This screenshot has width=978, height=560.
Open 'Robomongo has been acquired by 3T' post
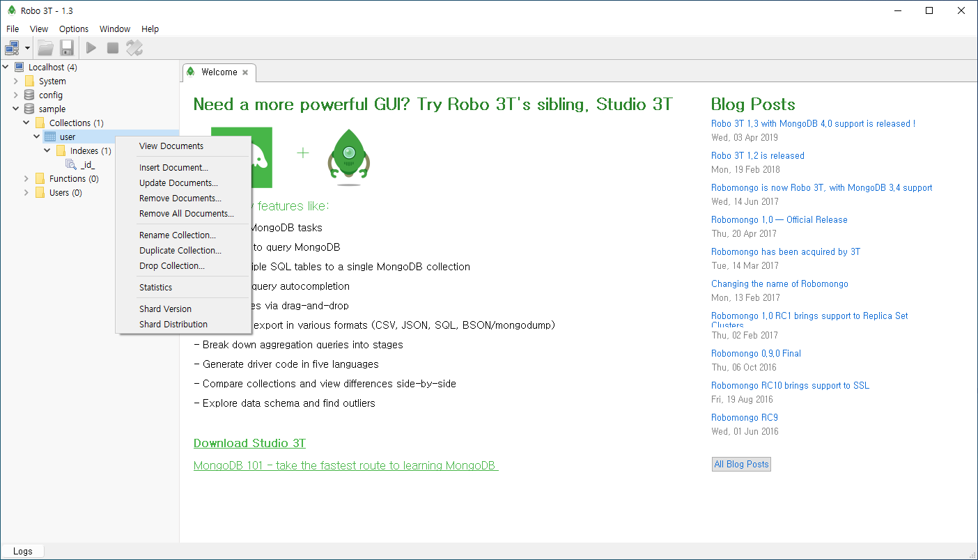click(x=786, y=251)
